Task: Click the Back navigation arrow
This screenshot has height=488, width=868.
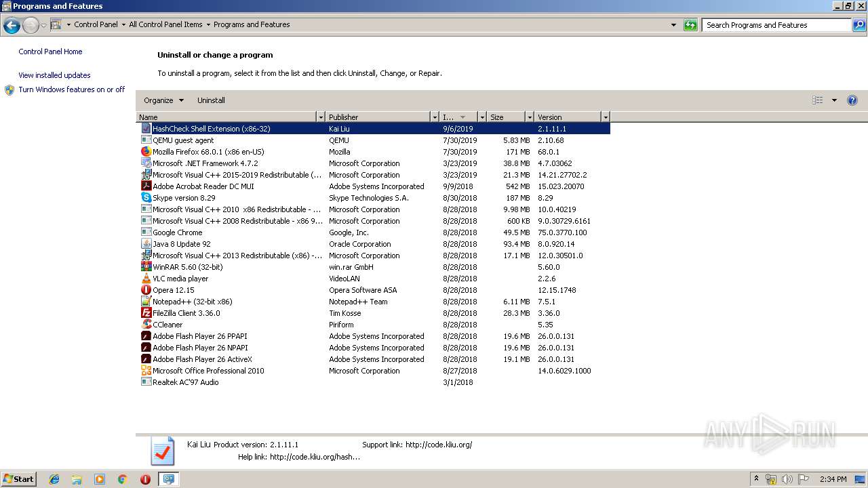Action: pyautogui.click(x=12, y=25)
